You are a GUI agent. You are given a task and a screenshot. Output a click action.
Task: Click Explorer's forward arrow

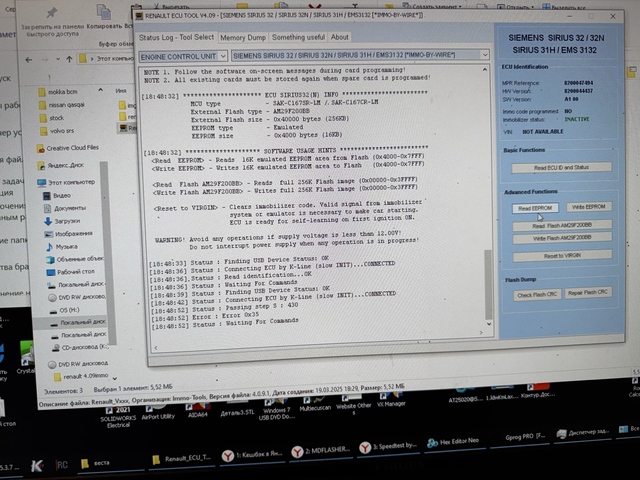[x=44, y=60]
